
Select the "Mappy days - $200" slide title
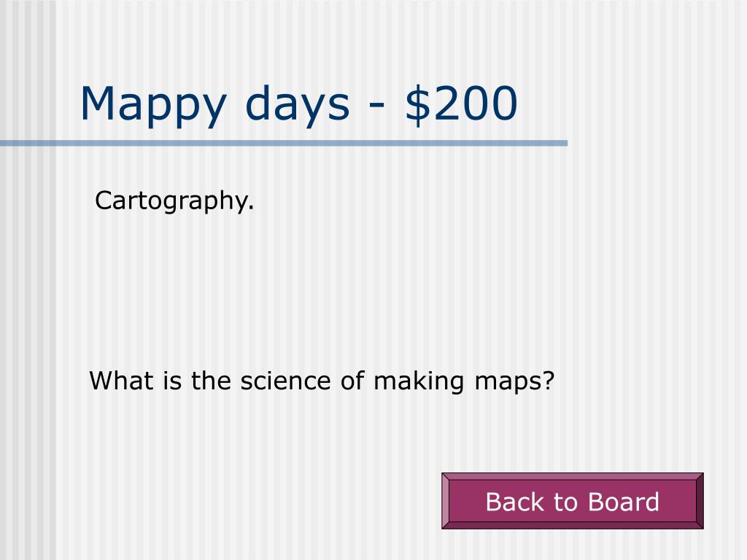coord(298,105)
